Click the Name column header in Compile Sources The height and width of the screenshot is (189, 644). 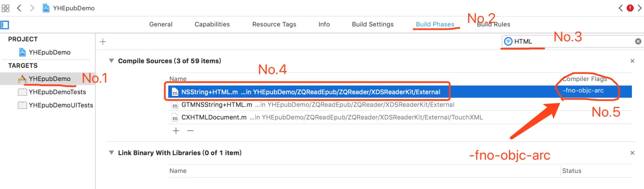pyautogui.click(x=178, y=79)
